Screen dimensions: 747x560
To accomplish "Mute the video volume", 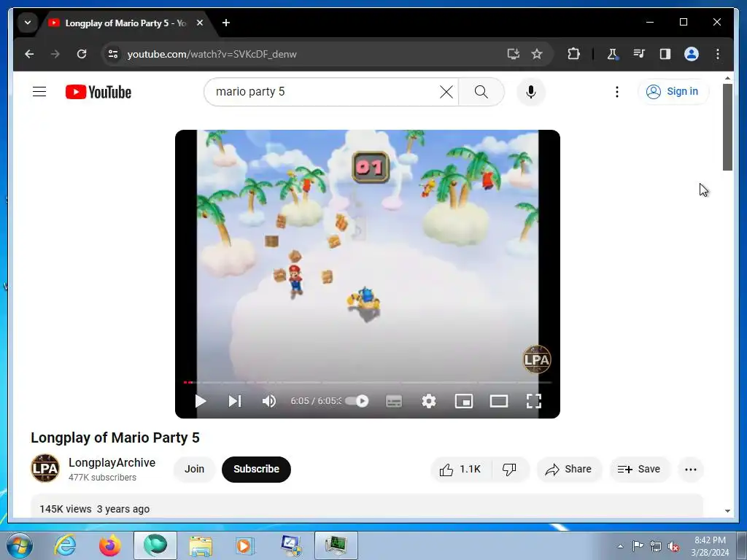I will pos(269,401).
